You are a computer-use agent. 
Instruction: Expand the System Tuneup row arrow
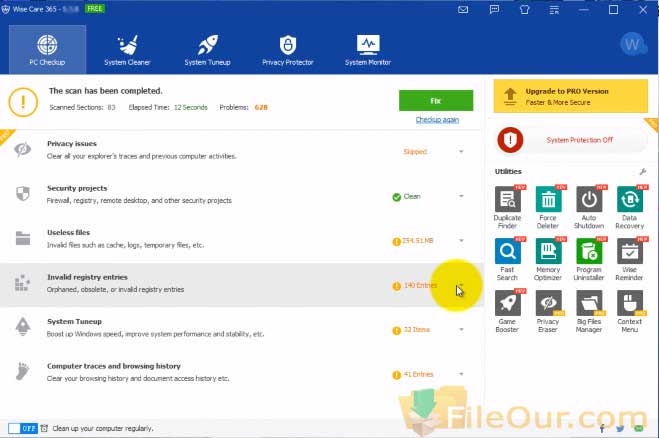(x=461, y=330)
